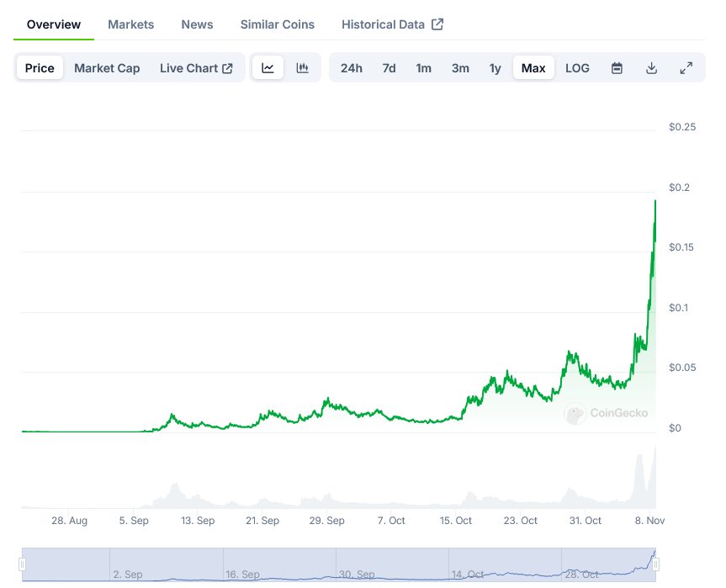Viewport: 726px width, 588px height.
Task: Switch to line chart view icon
Action: [268, 68]
